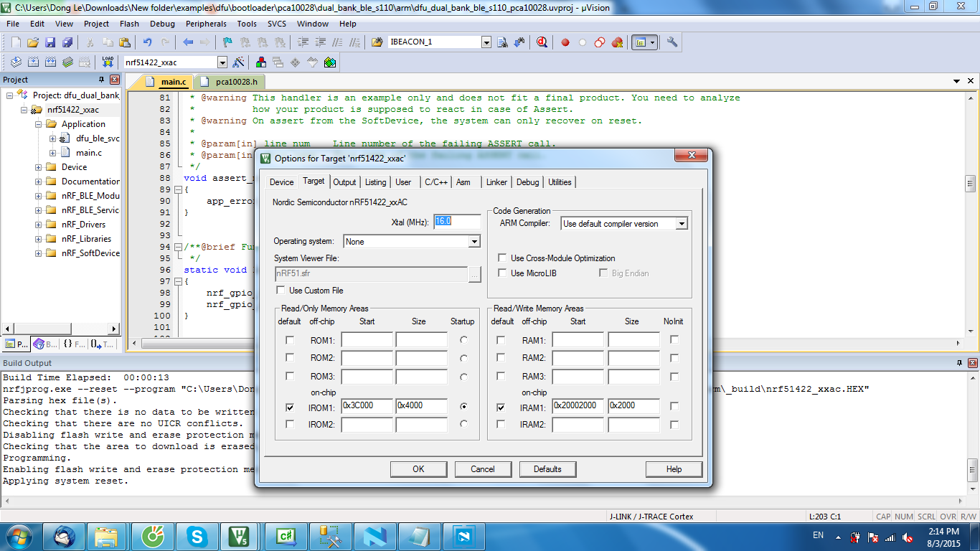Screen dimensions: 980x551
Task: Open the Peripherals menu
Action: (x=206, y=24)
